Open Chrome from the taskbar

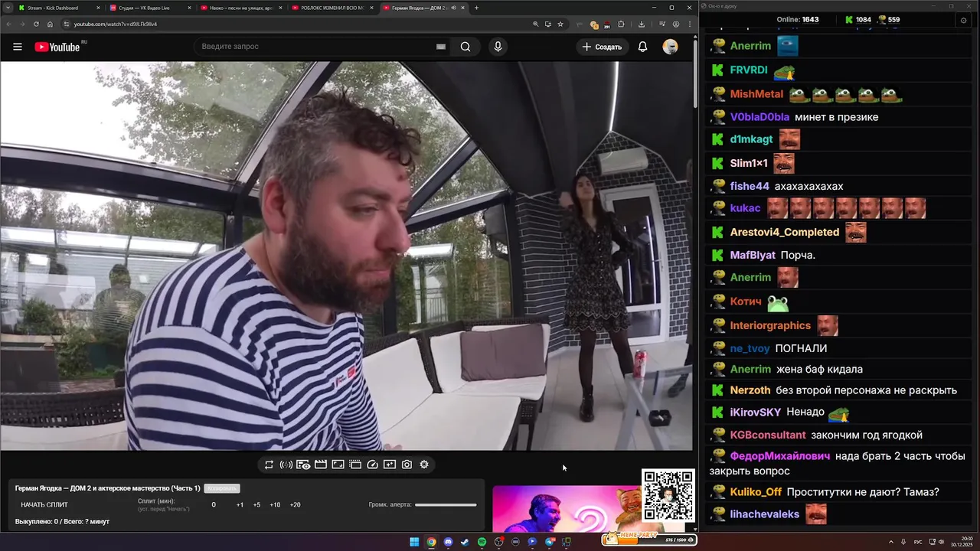[431, 542]
